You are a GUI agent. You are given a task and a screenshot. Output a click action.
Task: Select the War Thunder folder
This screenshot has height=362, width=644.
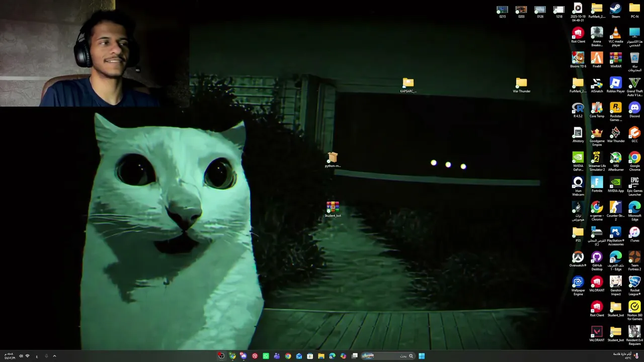[521, 85]
